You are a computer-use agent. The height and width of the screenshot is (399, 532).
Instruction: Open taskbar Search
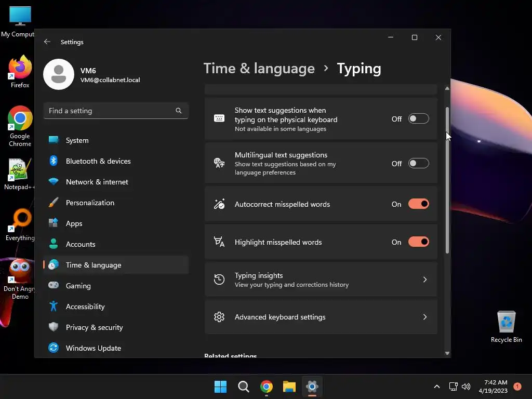point(243,387)
